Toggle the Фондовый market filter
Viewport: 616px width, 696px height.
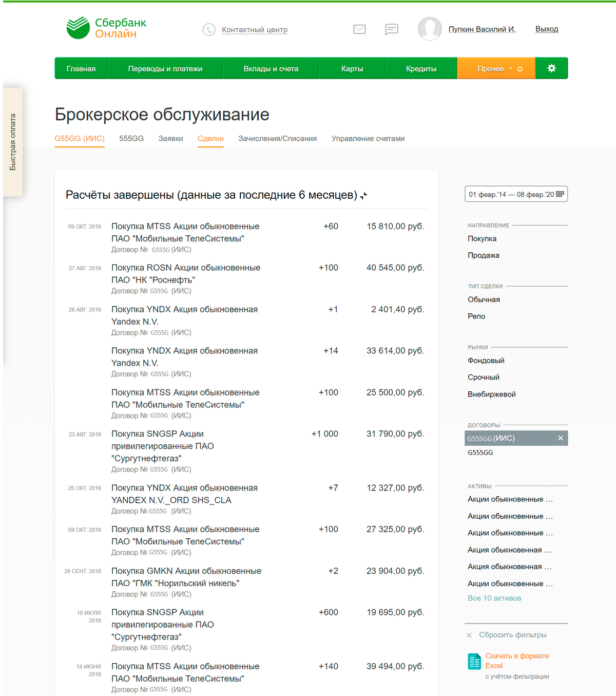point(486,361)
